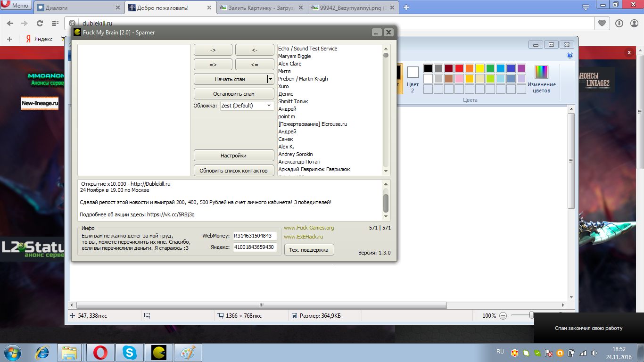
Task: Click the Paint horizontal scrollbar
Action: [262, 305]
